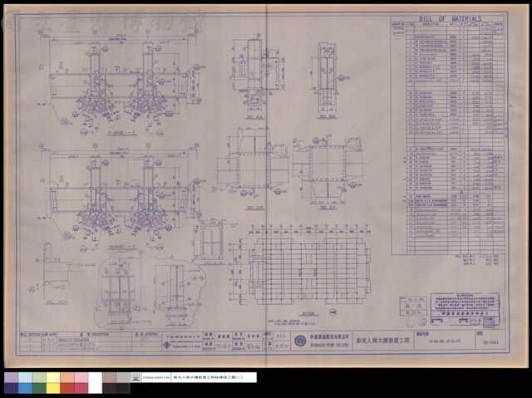Click the lavender swatch on the color strip
This screenshot has width=532, height=398.
click(x=11, y=378)
